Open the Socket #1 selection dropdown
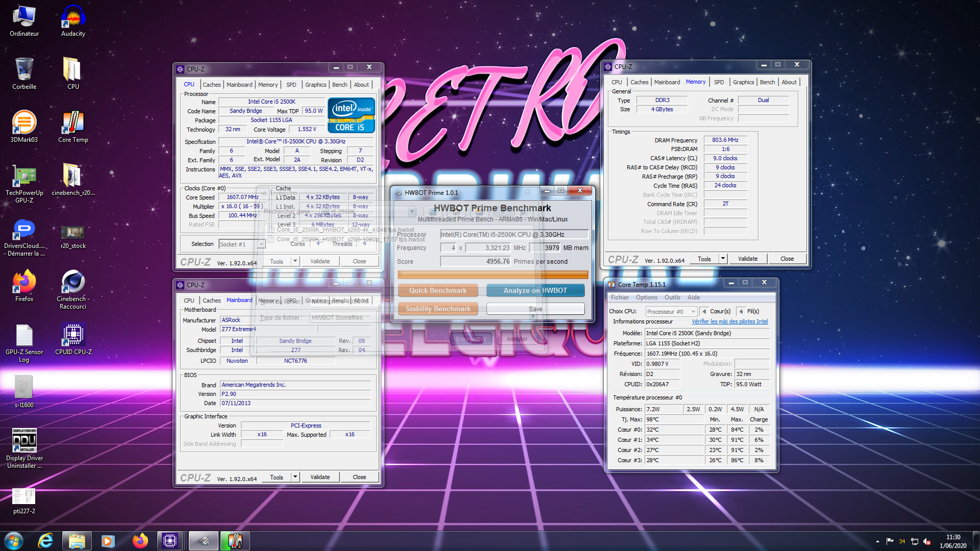The image size is (980, 551). [x=261, y=244]
